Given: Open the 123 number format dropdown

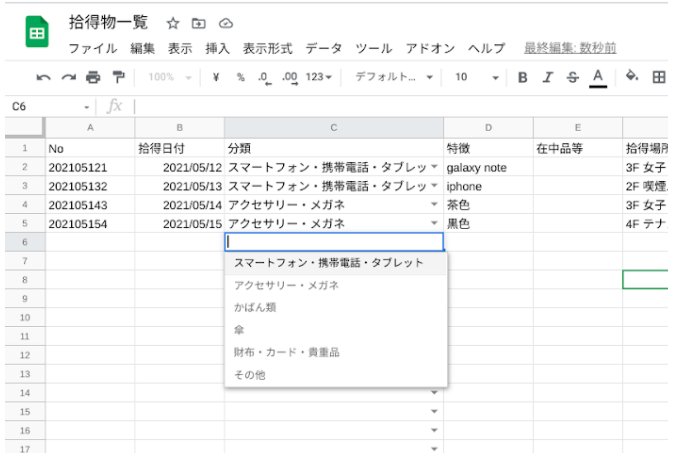Looking at the screenshot, I should tap(319, 77).
